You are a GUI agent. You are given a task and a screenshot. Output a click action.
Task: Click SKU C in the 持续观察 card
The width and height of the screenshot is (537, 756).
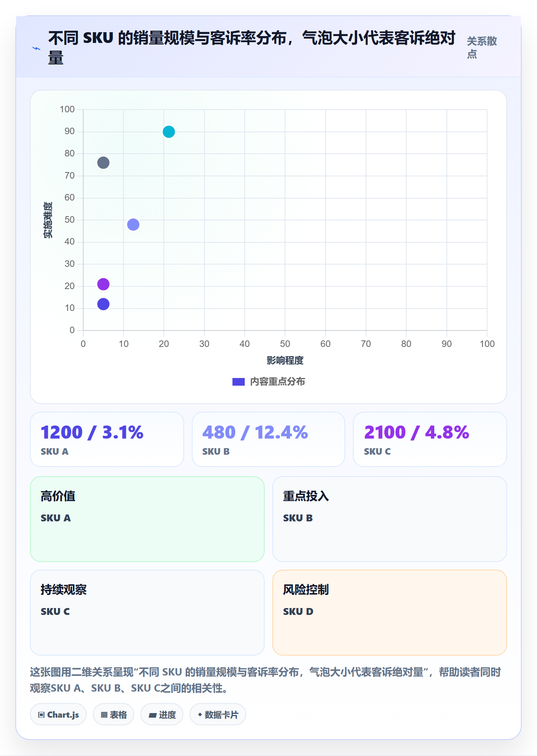pos(56,611)
